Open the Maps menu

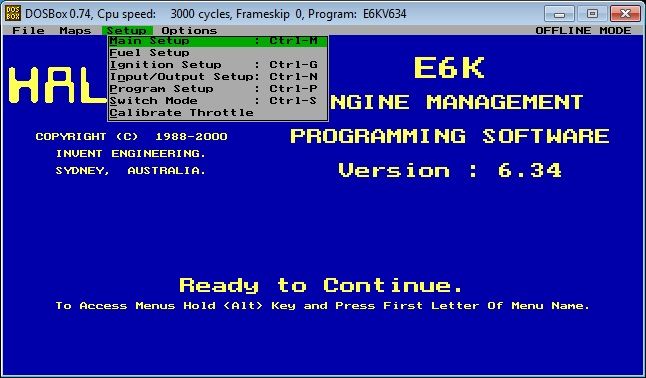pyautogui.click(x=75, y=31)
